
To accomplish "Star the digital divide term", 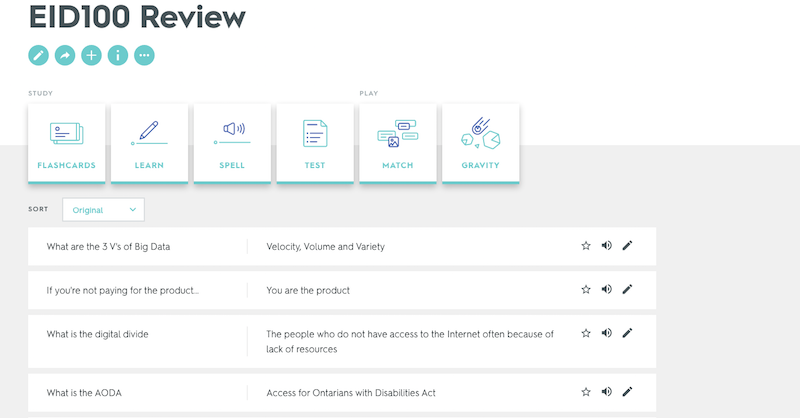I will pos(586,333).
